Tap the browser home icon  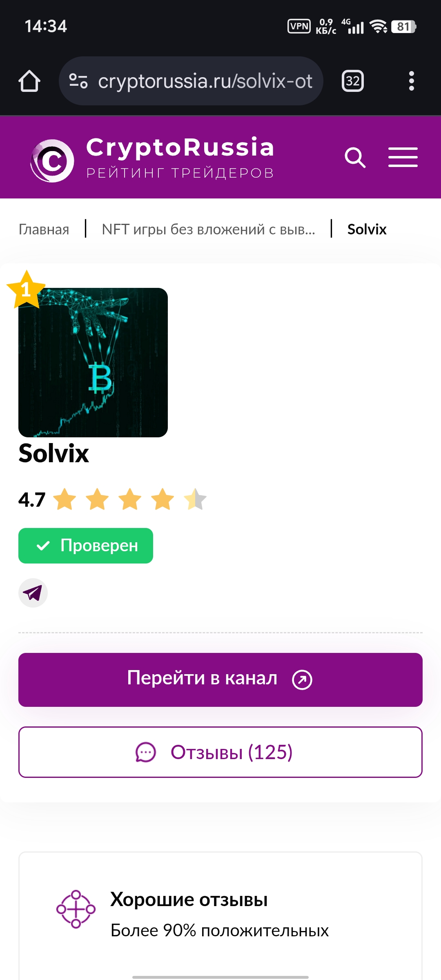(29, 81)
